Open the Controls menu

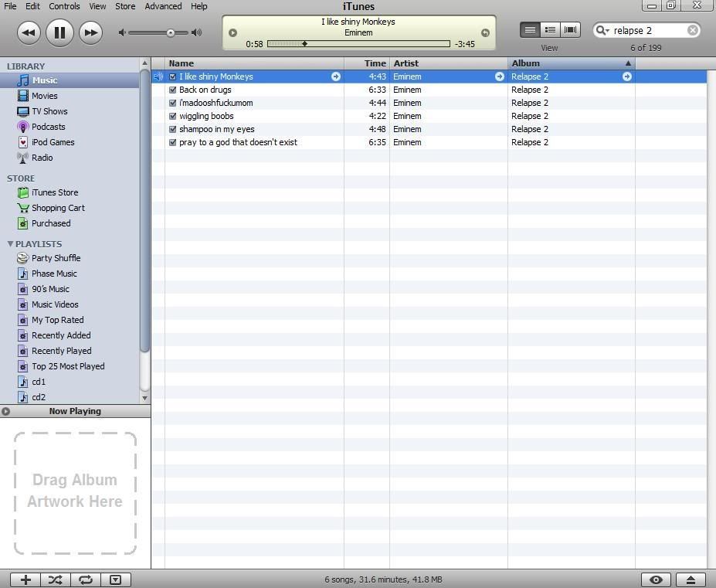tap(64, 6)
